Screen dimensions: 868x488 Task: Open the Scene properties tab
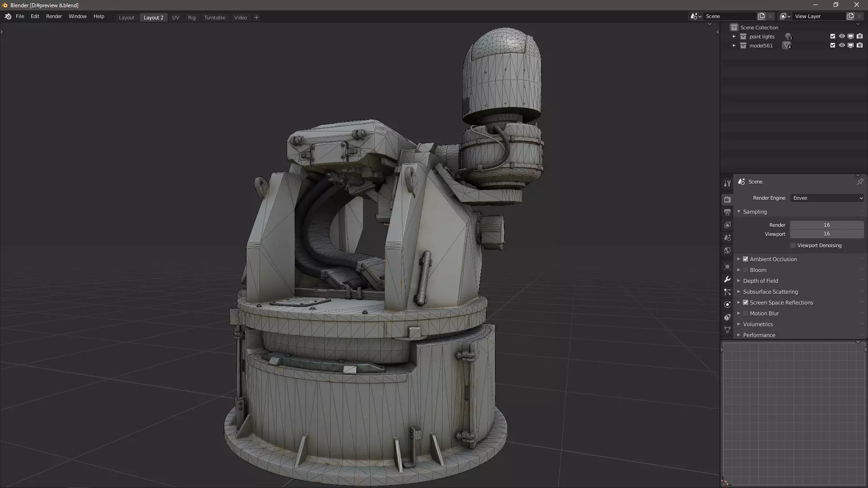coord(727,237)
